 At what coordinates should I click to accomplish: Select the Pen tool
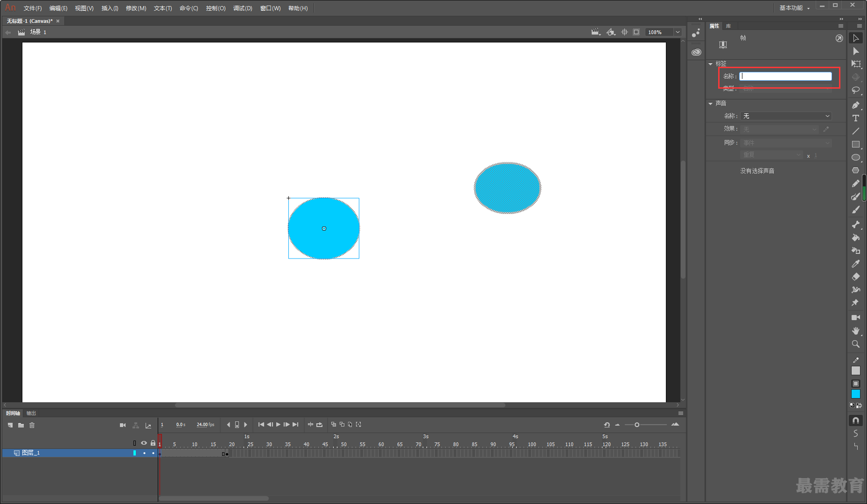(855, 105)
